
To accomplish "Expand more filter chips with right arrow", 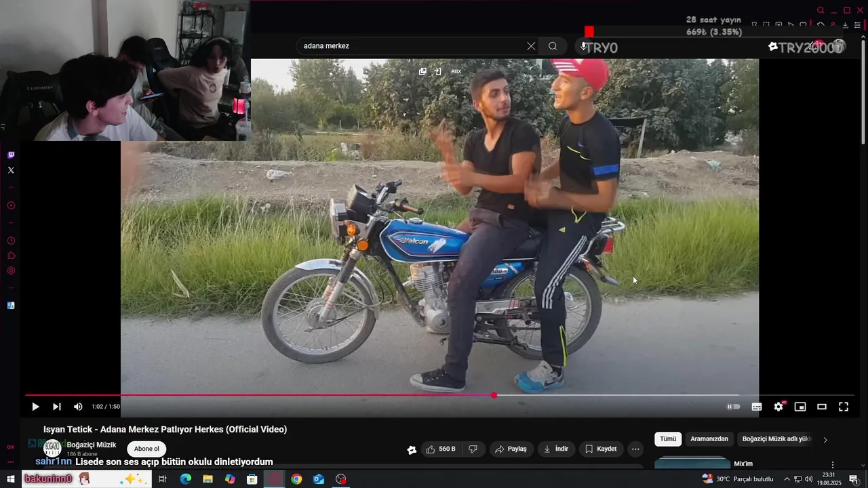I will [x=825, y=440].
